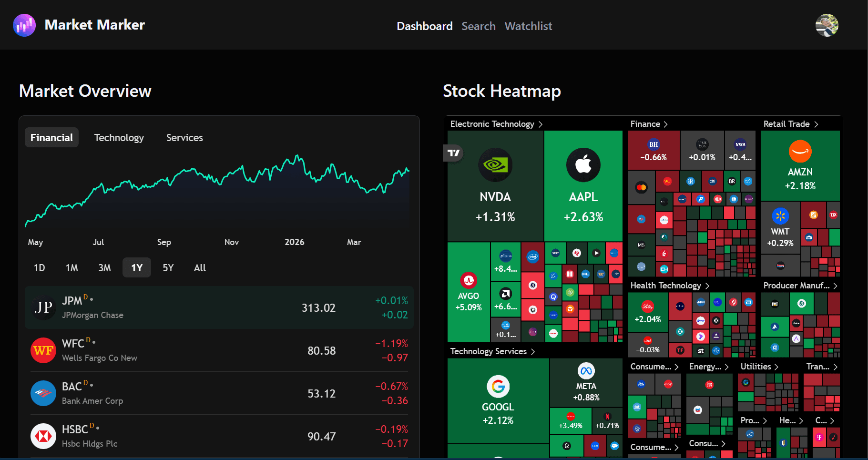Click the Market Marker title text
Image resolution: width=868 pixels, height=460 pixels.
tap(95, 25)
